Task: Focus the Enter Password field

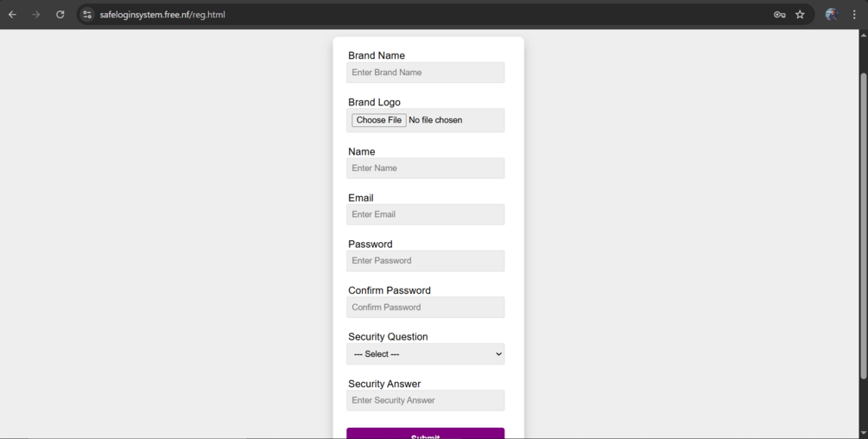Action: pos(425,261)
